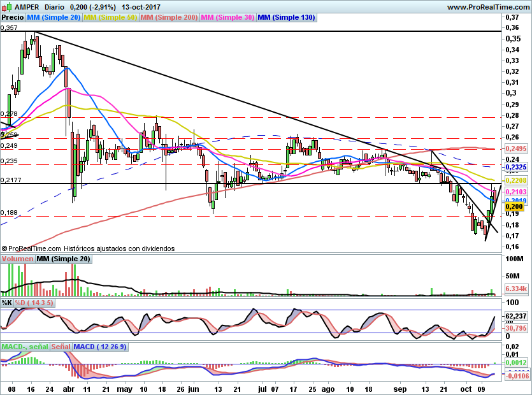Image resolution: width=532 pixels, height=395 pixels.
Task: Select the MACD-, señal histogram label
Action: click(25, 347)
